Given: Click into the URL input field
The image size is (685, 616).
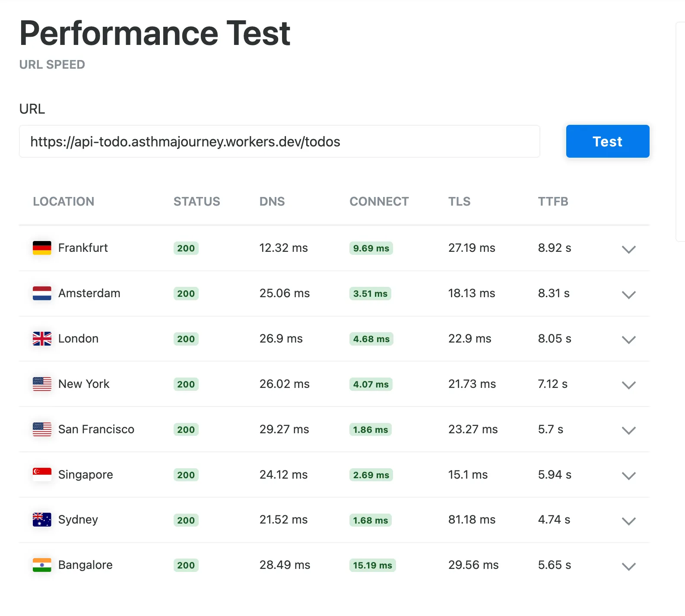Looking at the screenshot, I should [279, 142].
